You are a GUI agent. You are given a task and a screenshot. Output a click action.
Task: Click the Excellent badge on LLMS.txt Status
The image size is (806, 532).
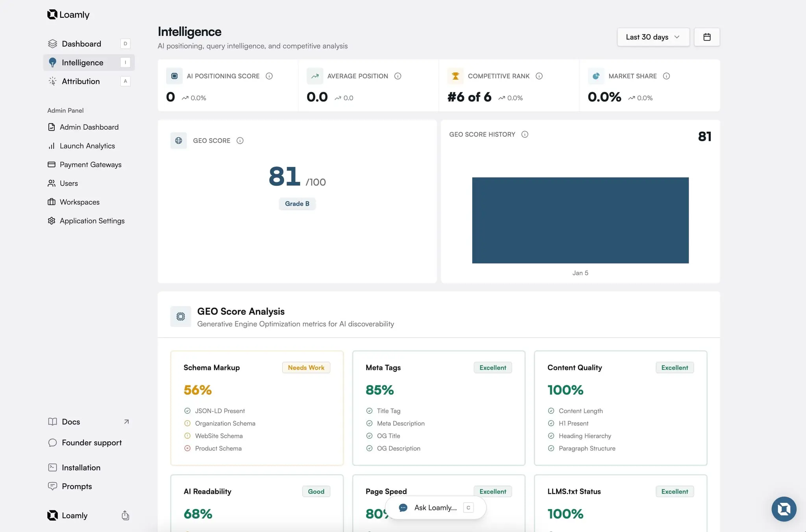675,491
